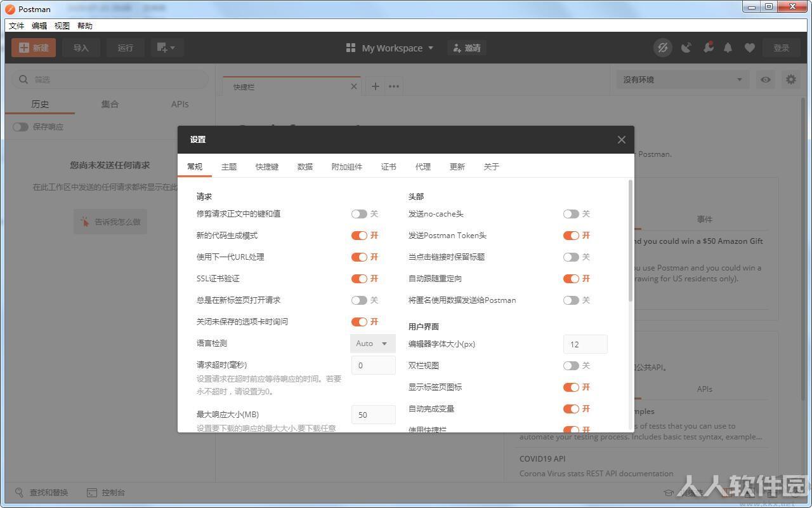Toggle 自动完成变量 switch

click(x=571, y=409)
